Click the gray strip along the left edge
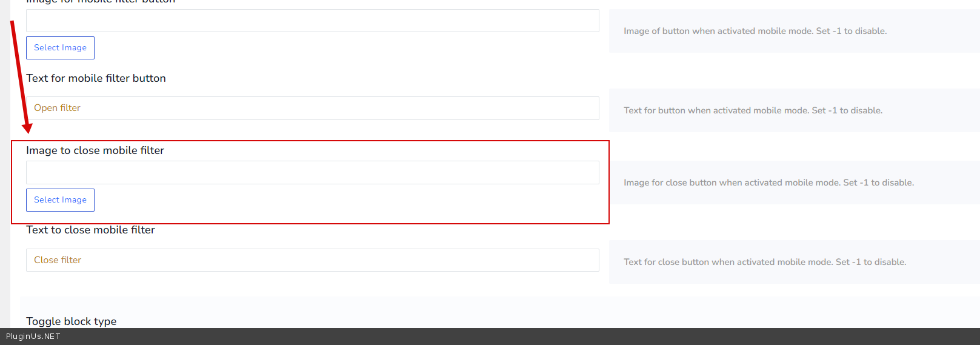Image resolution: width=980 pixels, height=345 pixels. [x=5, y=182]
